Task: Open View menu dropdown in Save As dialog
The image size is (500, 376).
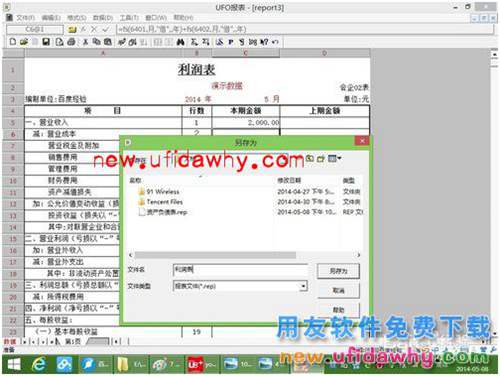Action: [334, 158]
